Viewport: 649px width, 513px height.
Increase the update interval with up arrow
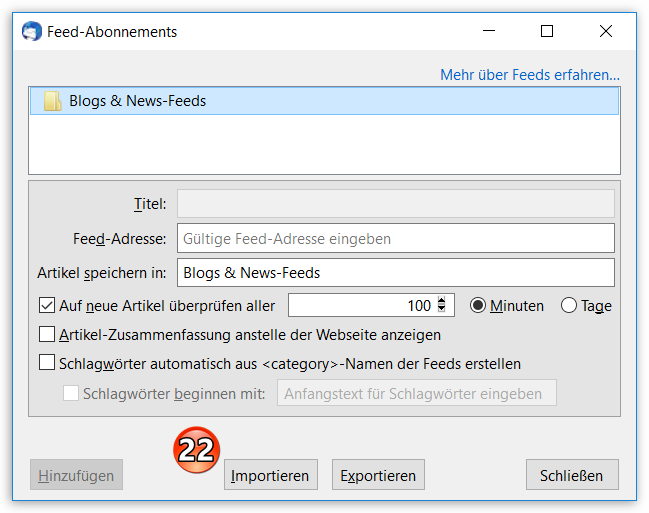(441, 301)
